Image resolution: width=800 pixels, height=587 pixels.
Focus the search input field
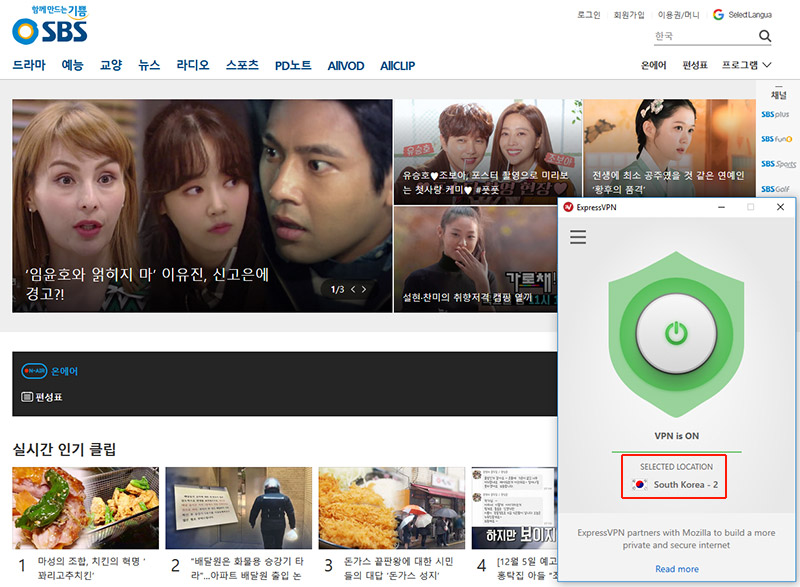[x=705, y=36]
